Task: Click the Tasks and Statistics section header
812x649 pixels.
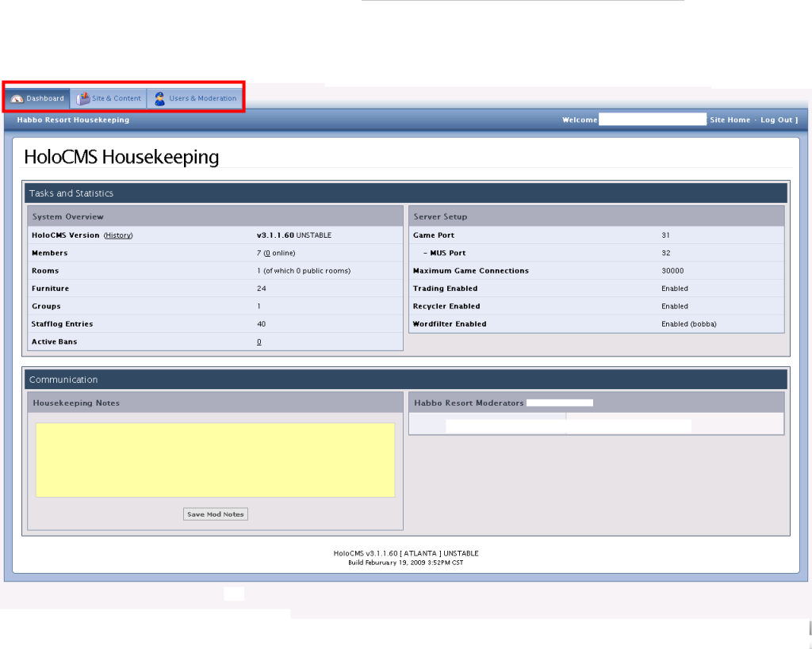Action: (x=71, y=193)
